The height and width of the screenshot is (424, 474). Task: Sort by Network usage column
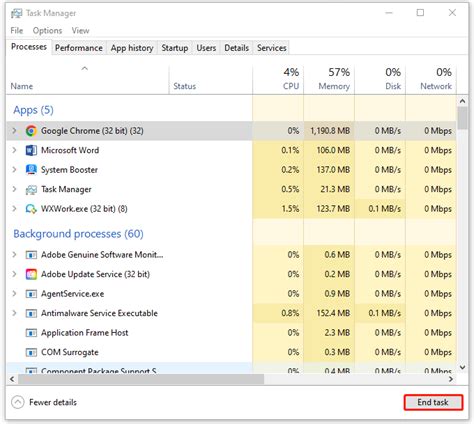pos(431,79)
